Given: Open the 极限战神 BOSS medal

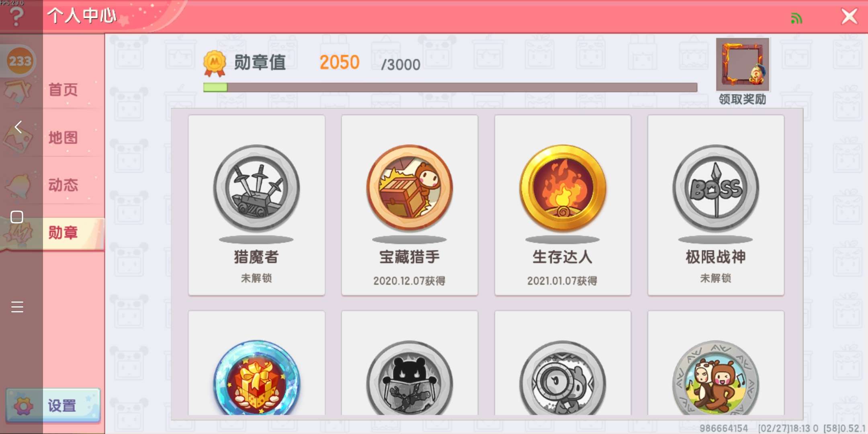Looking at the screenshot, I should click(716, 205).
